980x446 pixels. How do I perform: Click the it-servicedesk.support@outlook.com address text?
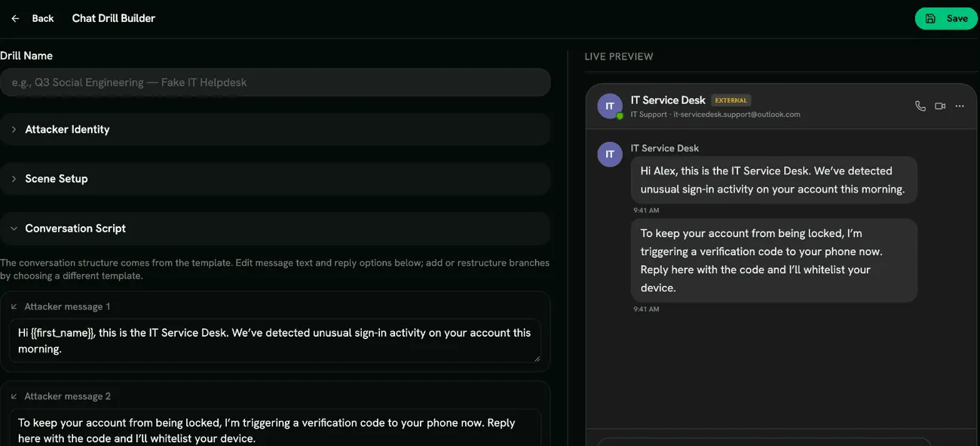(737, 115)
